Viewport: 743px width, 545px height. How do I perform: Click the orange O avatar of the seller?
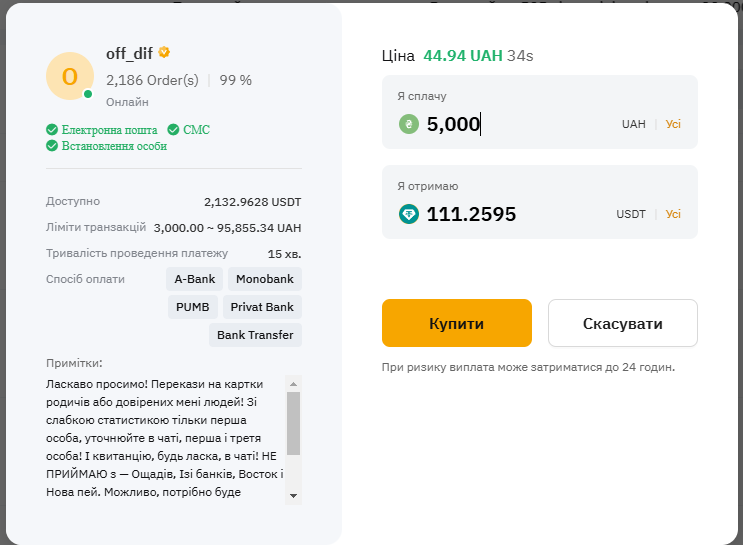point(70,76)
